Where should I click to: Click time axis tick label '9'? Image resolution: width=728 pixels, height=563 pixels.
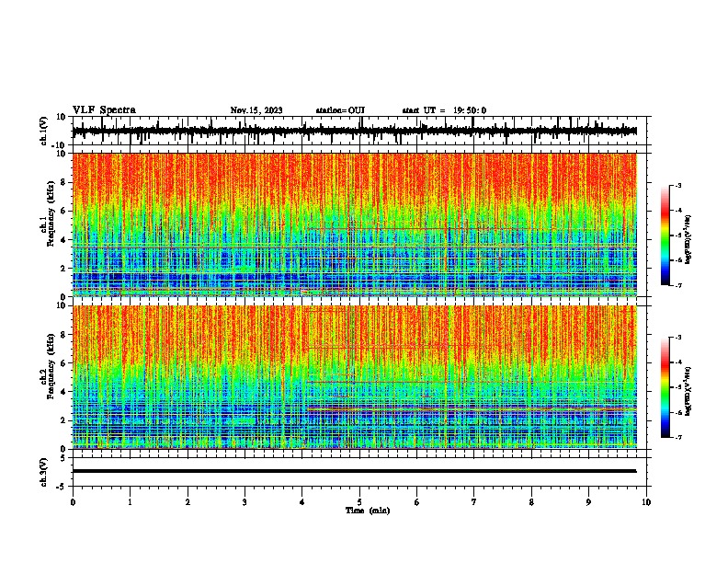coord(588,502)
